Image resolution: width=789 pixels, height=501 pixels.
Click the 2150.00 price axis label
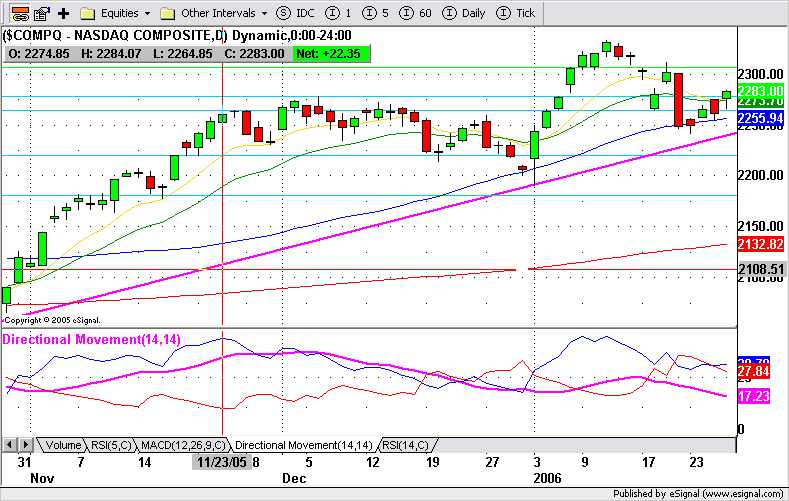click(x=760, y=226)
